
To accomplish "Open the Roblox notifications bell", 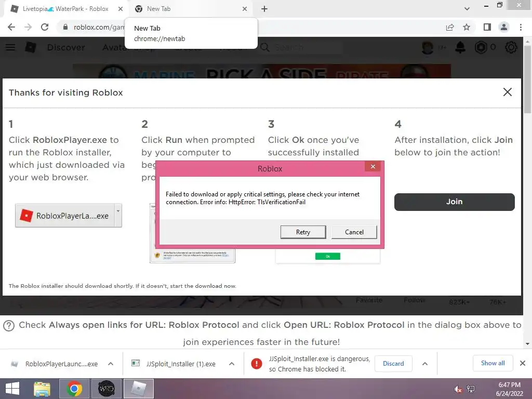I will click(460, 47).
